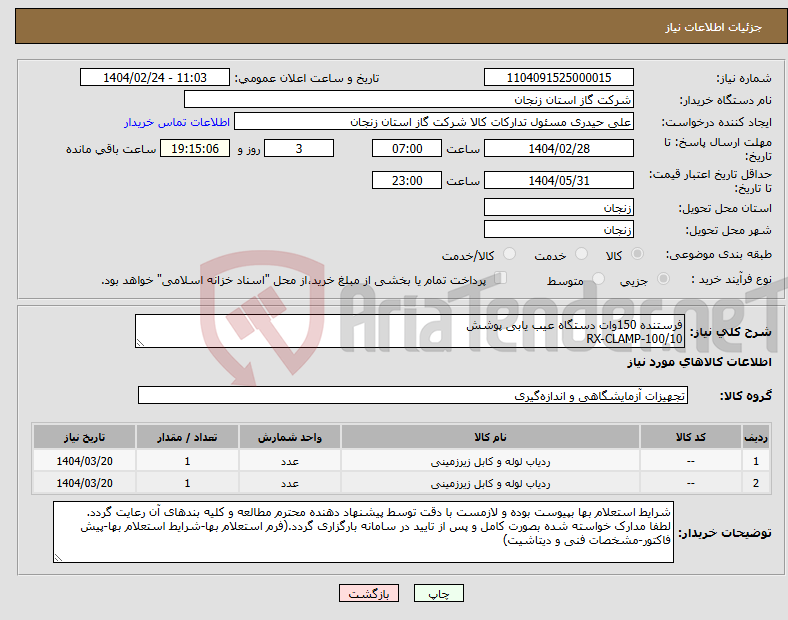This screenshot has height=620, width=788.
Task: Click the announcement date field 1404/02/24 - 11:03
Action: [155, 77]
